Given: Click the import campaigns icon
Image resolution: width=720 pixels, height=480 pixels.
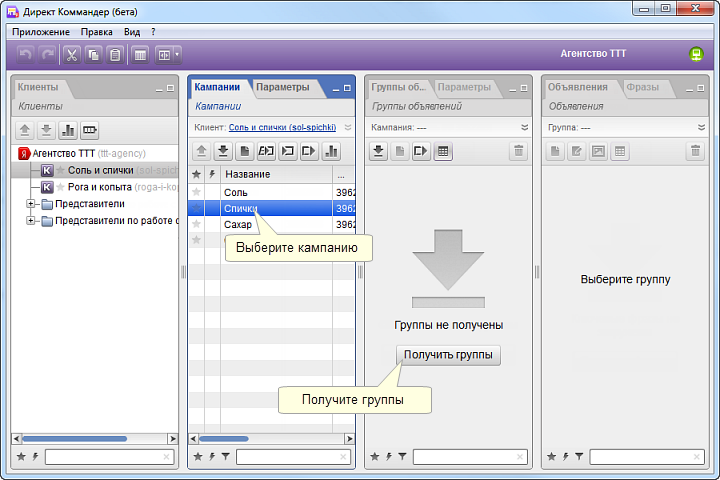Looking at the screenshot, I should [287, 151].
